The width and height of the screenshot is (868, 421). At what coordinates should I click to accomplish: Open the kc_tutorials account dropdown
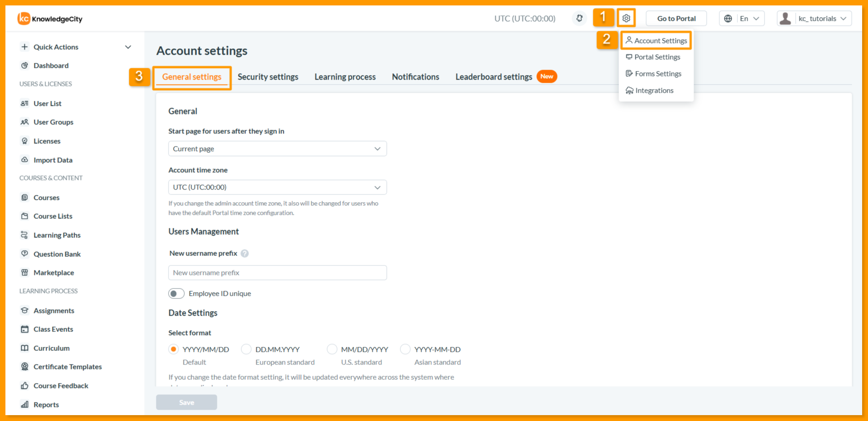(814, 19)
